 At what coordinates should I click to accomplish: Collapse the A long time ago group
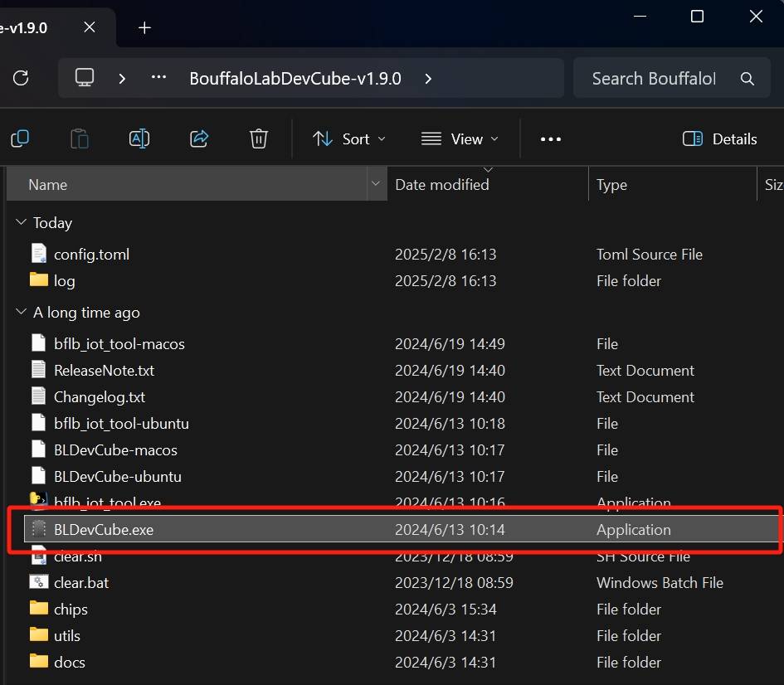click(21, 312)
